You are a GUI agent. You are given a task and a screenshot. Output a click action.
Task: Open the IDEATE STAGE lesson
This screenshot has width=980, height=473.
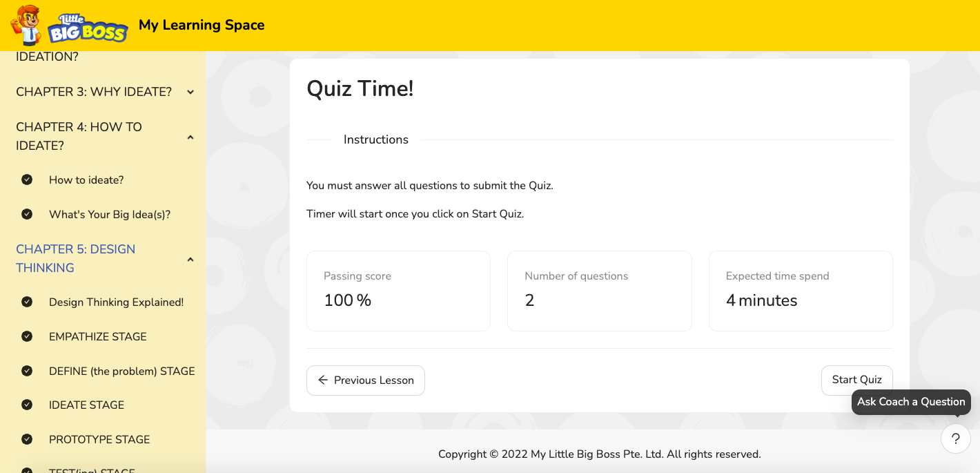pos(86,405)
